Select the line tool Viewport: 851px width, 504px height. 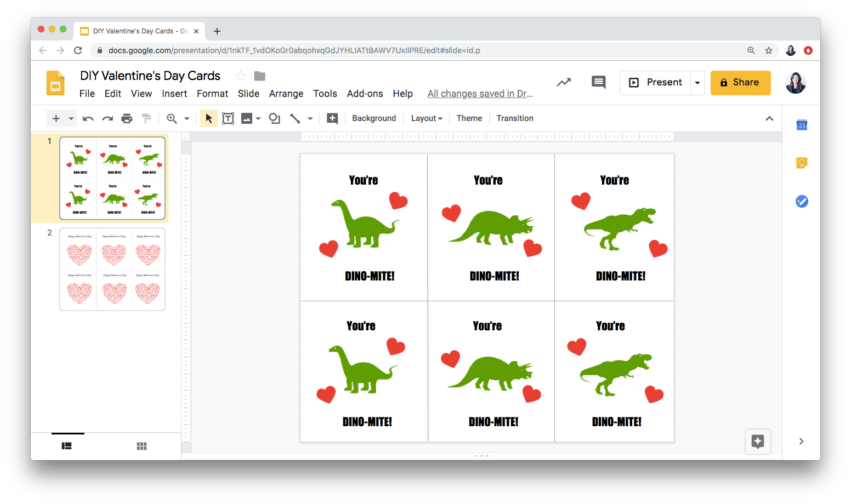[295, 118]
